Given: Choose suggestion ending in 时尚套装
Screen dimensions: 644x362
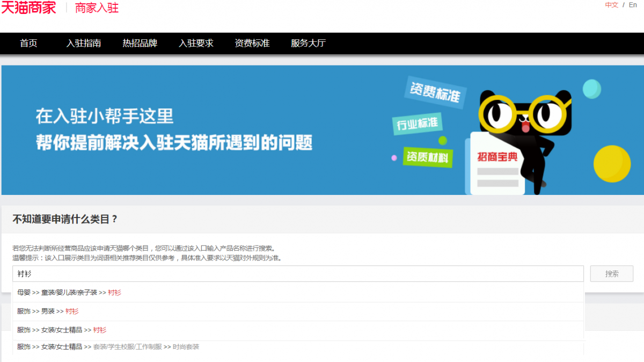Looking at the screenshot, I should pos(298,347).
